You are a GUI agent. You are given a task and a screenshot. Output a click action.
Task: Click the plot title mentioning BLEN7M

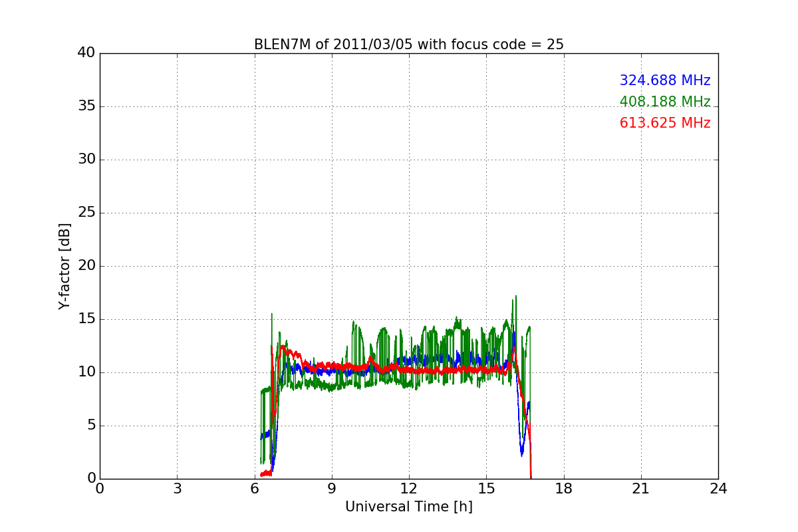(409, 45)
